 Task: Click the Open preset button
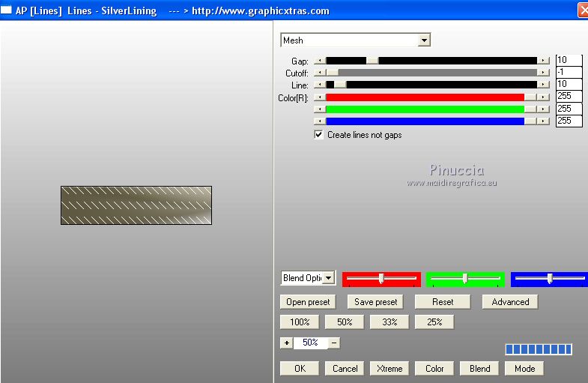pyautogui.click(x=308, y=302)
